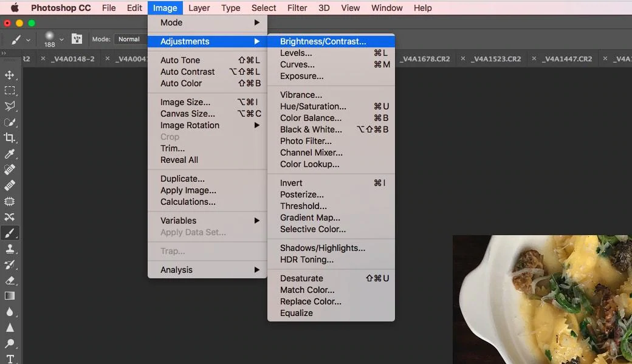
Task: Choose Desaturate from submenu
Action: pyautogui.click(x=331, y=278)
